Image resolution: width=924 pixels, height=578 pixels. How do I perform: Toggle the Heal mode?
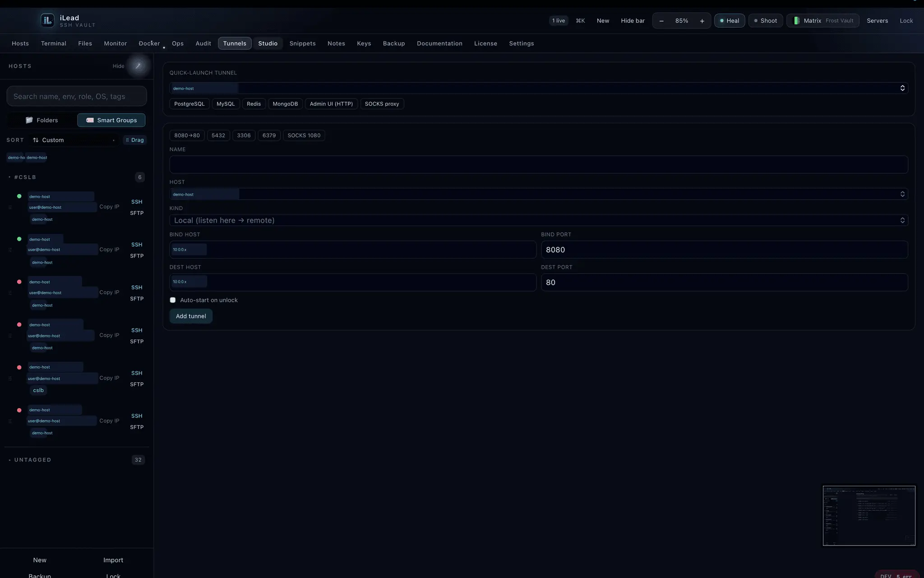[730, 21]
